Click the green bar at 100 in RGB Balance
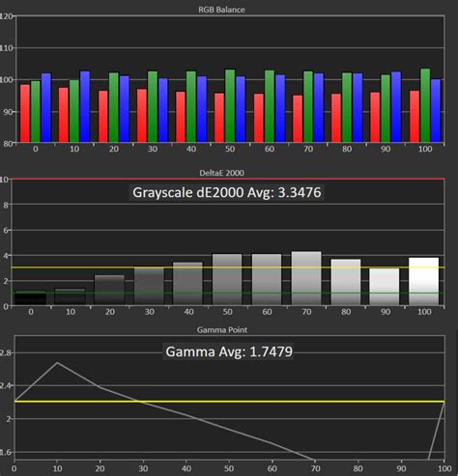 (425, 105)
